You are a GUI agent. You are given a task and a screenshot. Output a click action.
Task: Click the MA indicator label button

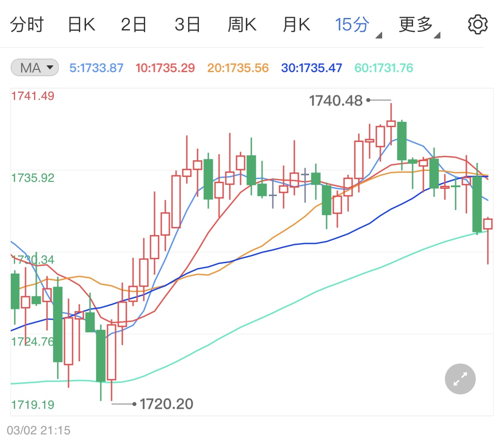tap(30, 67)
